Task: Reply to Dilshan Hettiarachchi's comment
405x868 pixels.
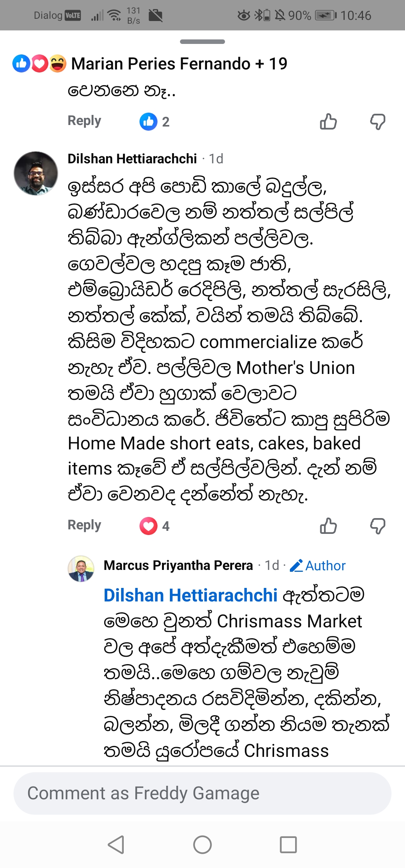Action: pyautogui.click(x=84, y=525)
